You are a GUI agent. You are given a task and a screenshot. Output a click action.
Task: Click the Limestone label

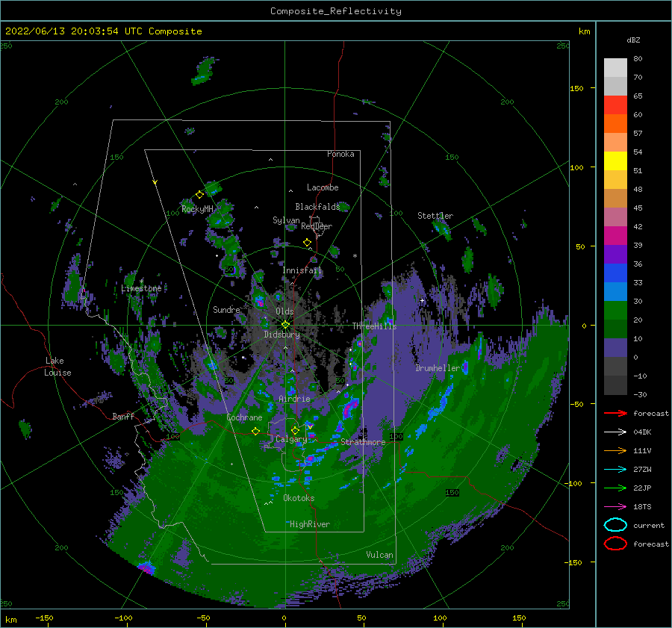click(x=141, y=288)
